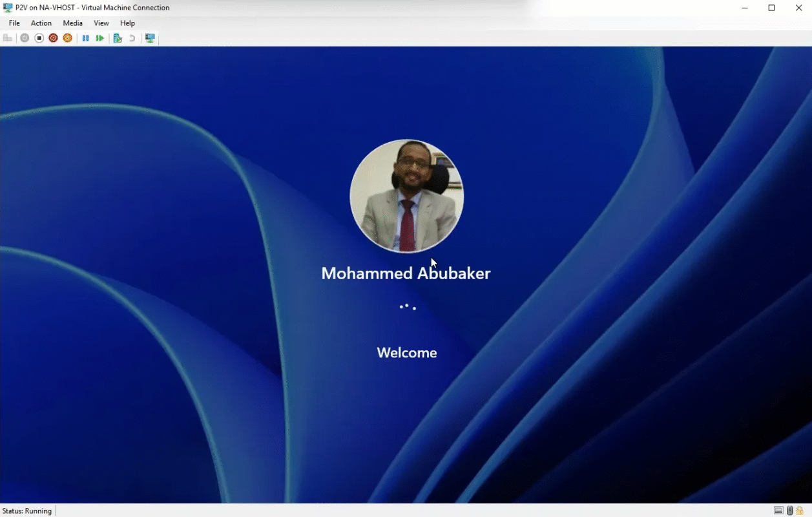812x517 pixels.
Task: Open the Media menu
Action: click(72, 23)
